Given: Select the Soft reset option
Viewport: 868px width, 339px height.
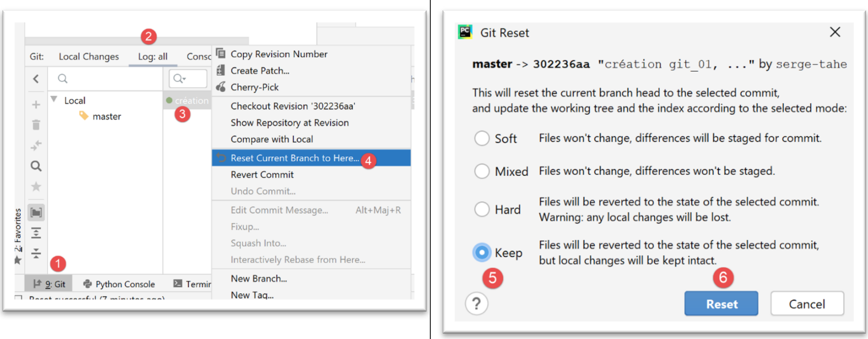Looking at the screenshot, I should coord(482,138).
